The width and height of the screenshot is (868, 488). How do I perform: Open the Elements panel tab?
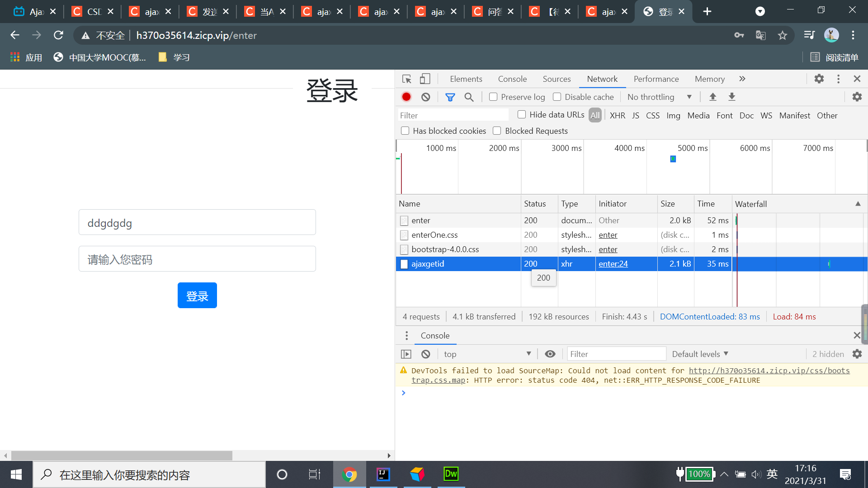pyautogui.click(x=466, y=79)
